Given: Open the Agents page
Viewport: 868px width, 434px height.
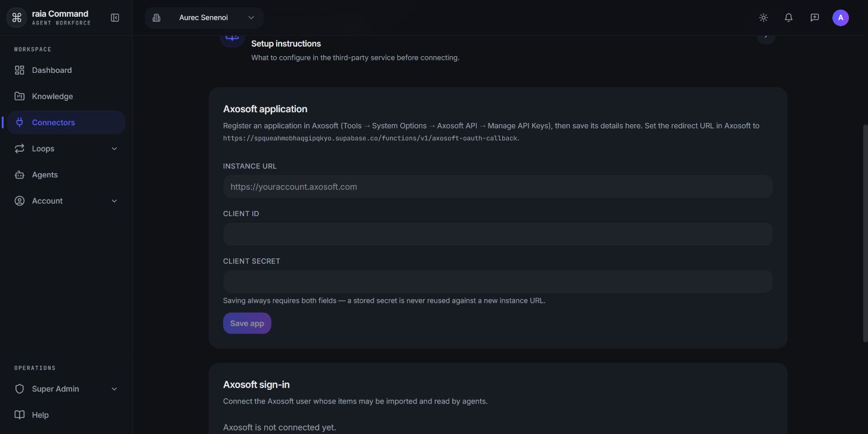Looking at the screenshot, I should (66, 175).
